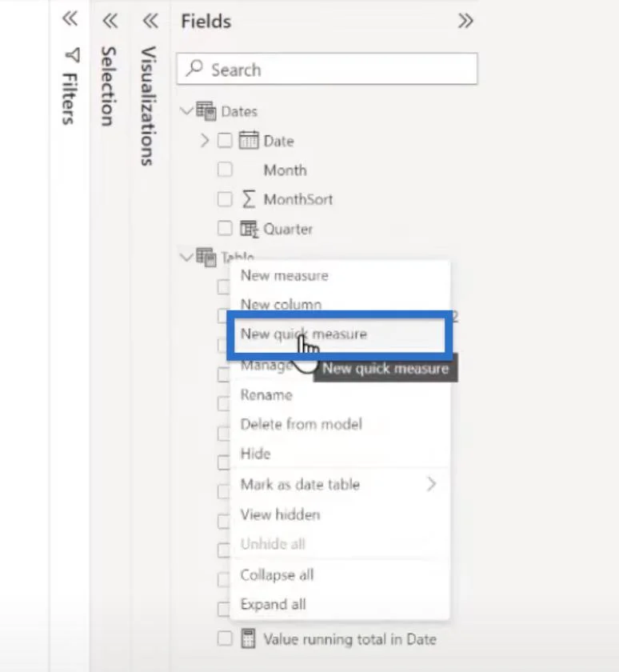The width and height of the screenshot is (619, 672).
Task: Collapse the Table node chevron
Action: [186, 257]
